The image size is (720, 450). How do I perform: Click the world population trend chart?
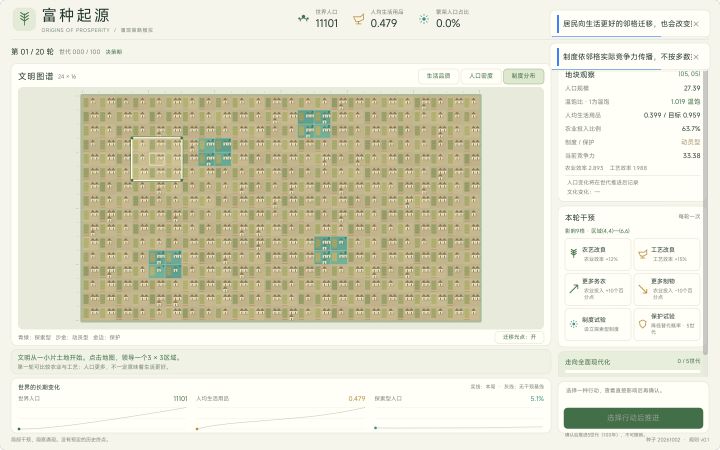[x=102, y=417]
